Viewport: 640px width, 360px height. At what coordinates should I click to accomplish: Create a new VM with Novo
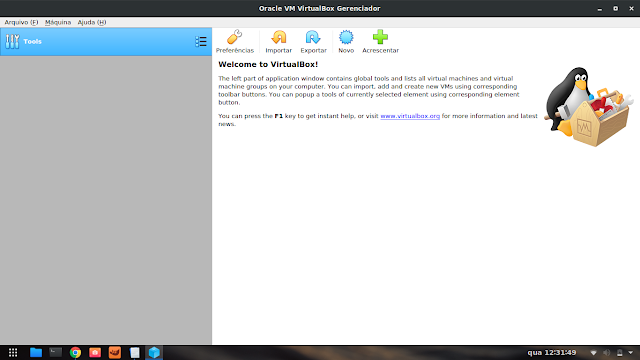(x=346, y=41)
